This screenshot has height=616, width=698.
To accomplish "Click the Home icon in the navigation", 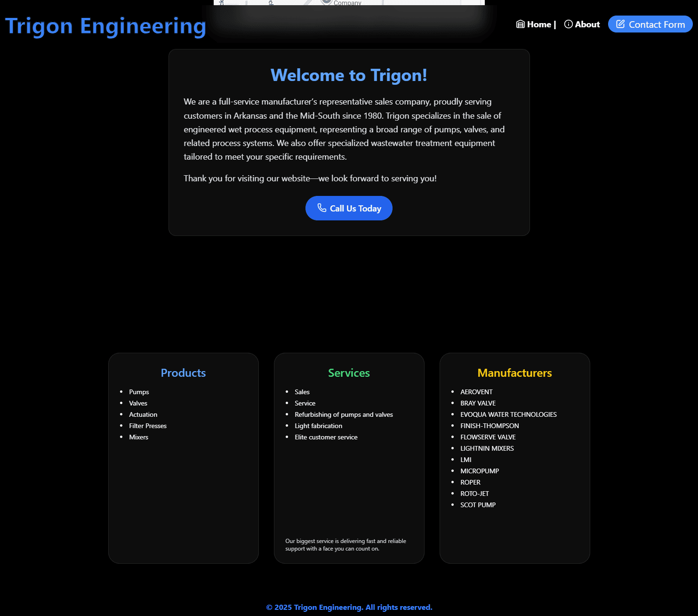I will [x=520, y=24].
